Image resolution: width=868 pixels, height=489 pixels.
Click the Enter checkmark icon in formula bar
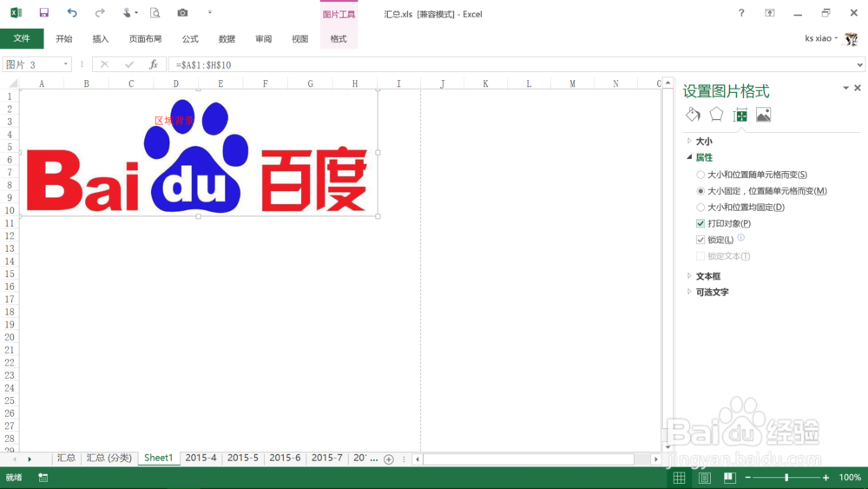coord(129,65)
